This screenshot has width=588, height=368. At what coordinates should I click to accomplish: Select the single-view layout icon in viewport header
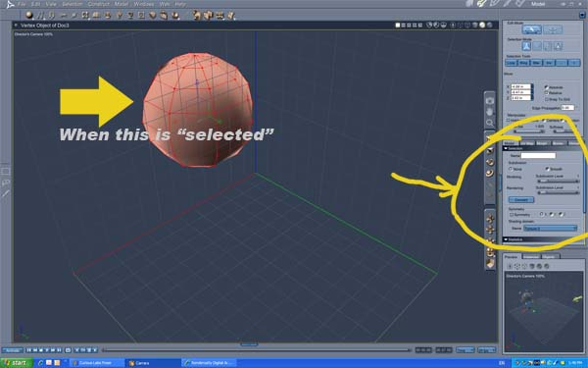pyautogui.click(x=398, y=26)
